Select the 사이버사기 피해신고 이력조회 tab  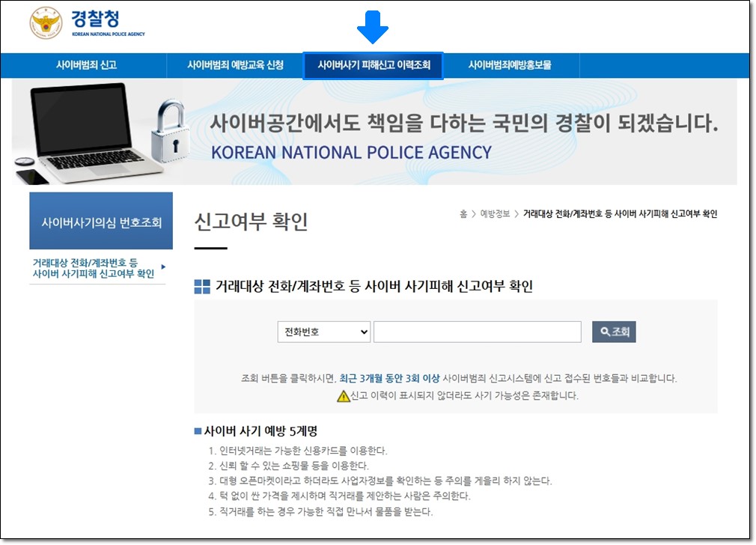tap(374, 65)
